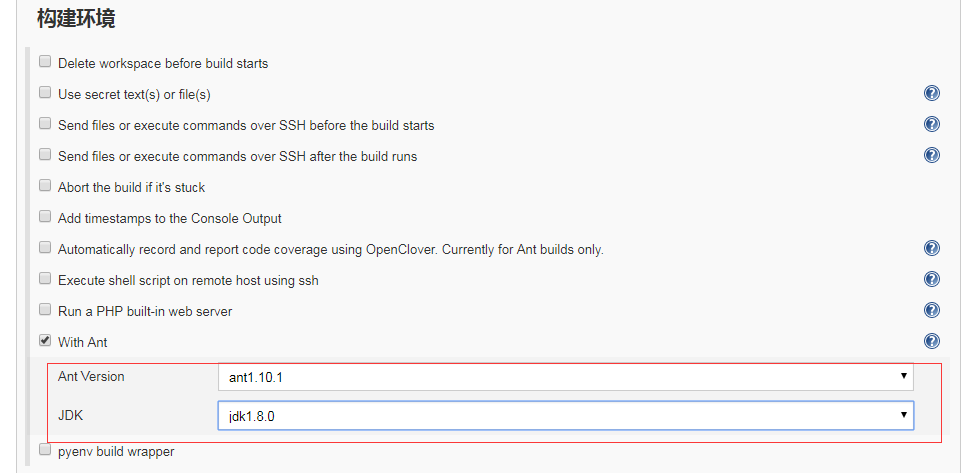Enable Delete workspace before build starts
This screenshot has width=979, height=473.
45,62
